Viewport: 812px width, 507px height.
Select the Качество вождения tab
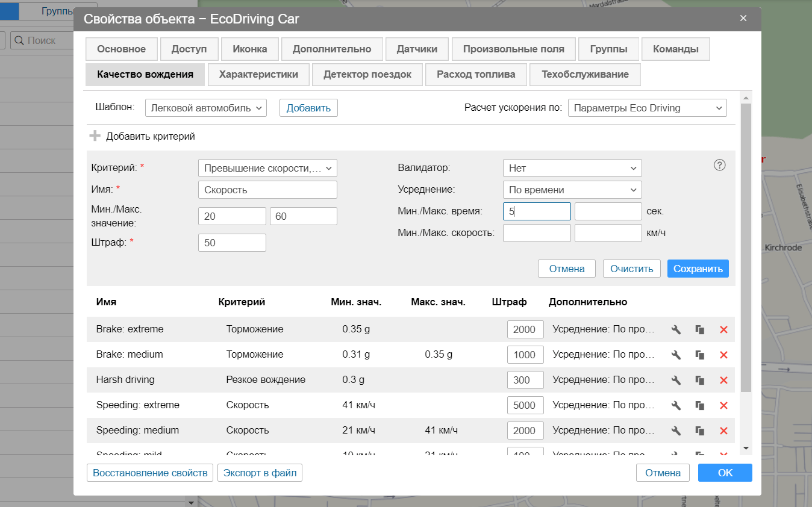pyautogui.click(x=145, y=75)
